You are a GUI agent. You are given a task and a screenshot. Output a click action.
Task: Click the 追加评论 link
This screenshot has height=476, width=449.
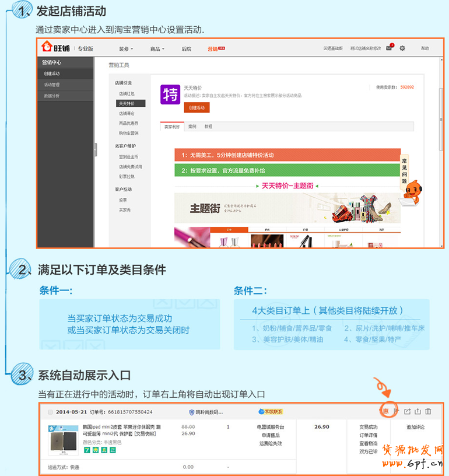415,427
